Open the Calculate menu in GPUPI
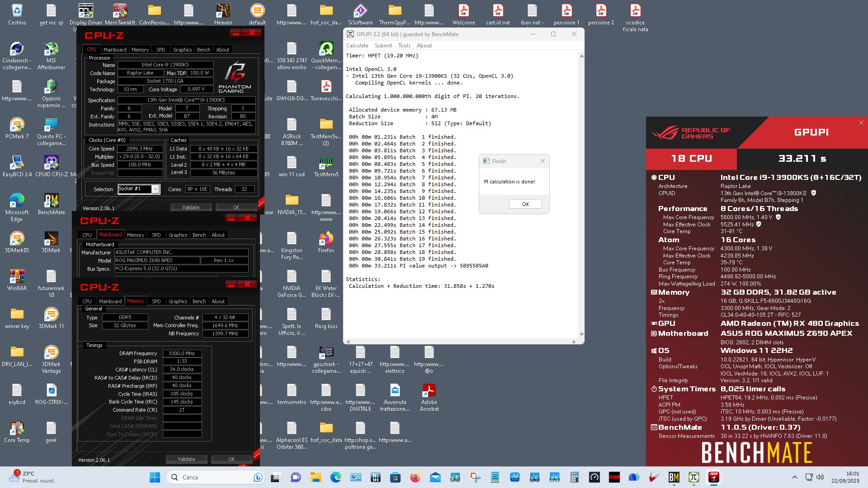The height and width of the screenshot is (488, 868). pos(357,46)
